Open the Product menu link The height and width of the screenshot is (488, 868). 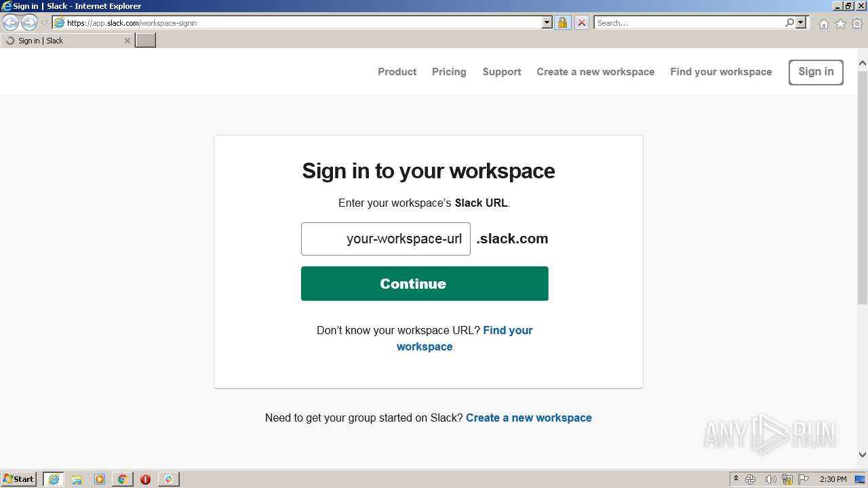click(397, 72)
